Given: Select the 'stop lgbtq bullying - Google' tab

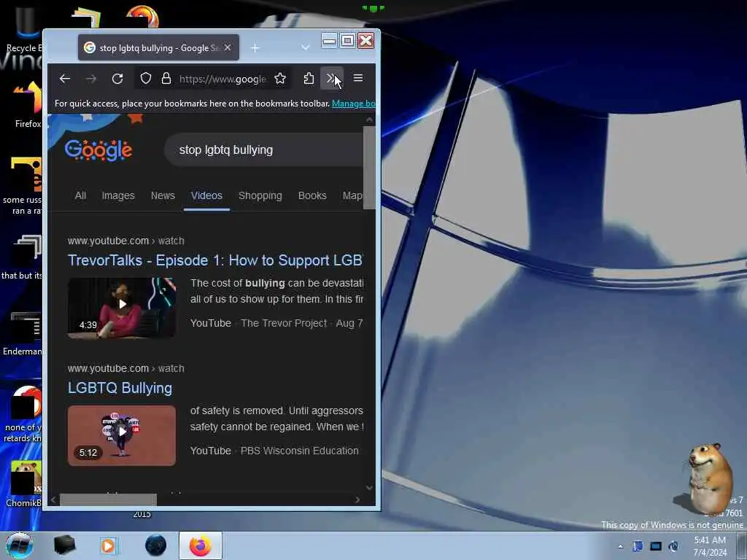Looking at the screenshot, I should coord(158,47).
